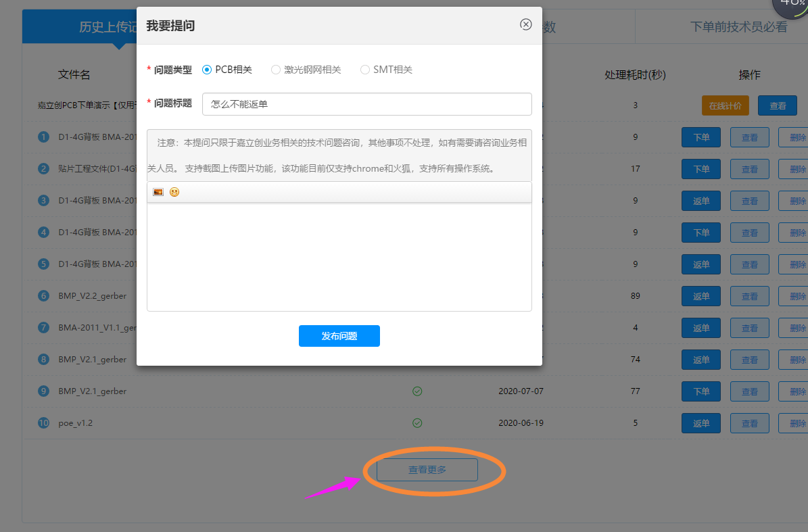This screenshot has width=808, height=532.
Task: Click the 文件名 column header
Action: coord(74,74)
